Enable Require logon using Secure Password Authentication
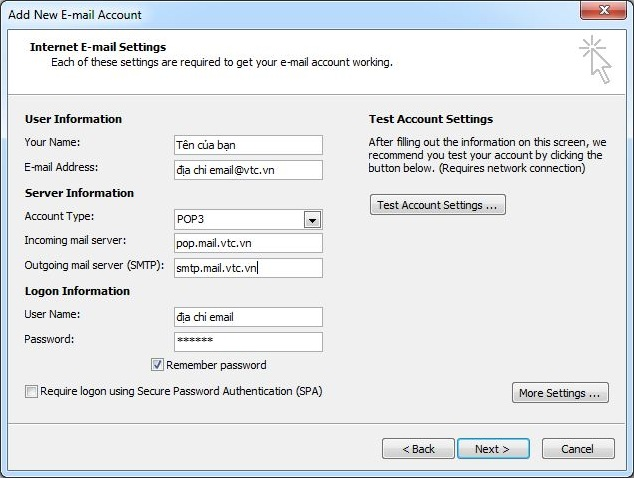Image resolution: width=634 pixels, height=479 pixels. click(32, 392)
